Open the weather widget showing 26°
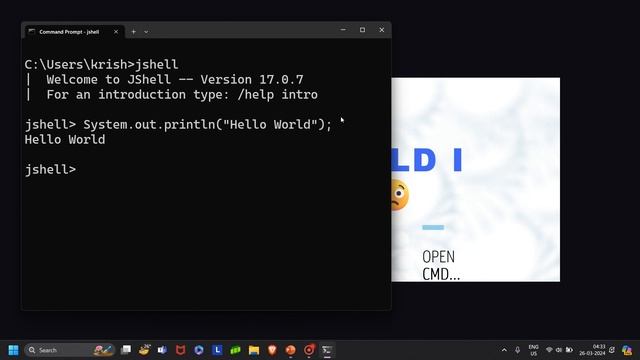 click(x=144, y=350)
